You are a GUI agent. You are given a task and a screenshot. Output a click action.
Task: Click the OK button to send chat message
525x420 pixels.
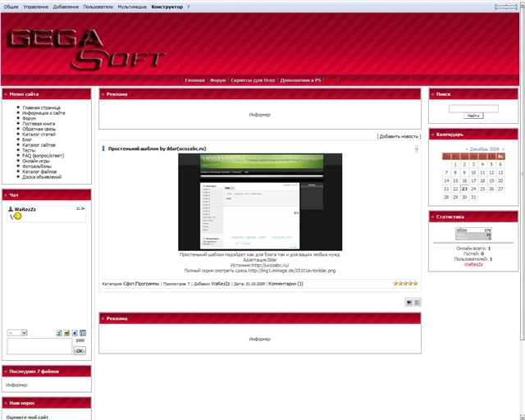click(x=80, y=350)
